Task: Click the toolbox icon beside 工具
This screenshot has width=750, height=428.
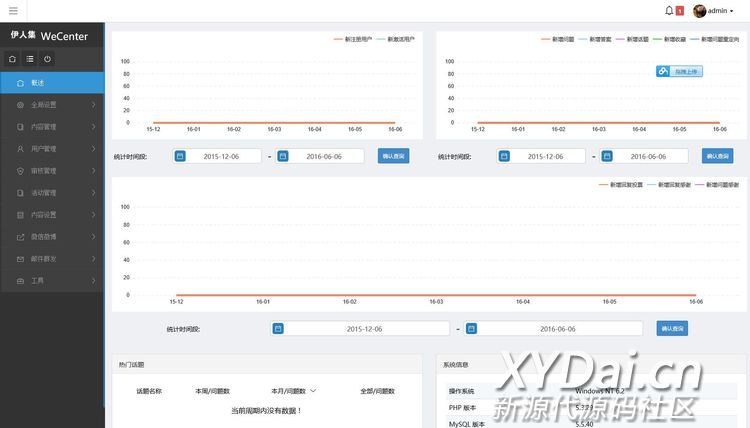Action: [20, 281]
